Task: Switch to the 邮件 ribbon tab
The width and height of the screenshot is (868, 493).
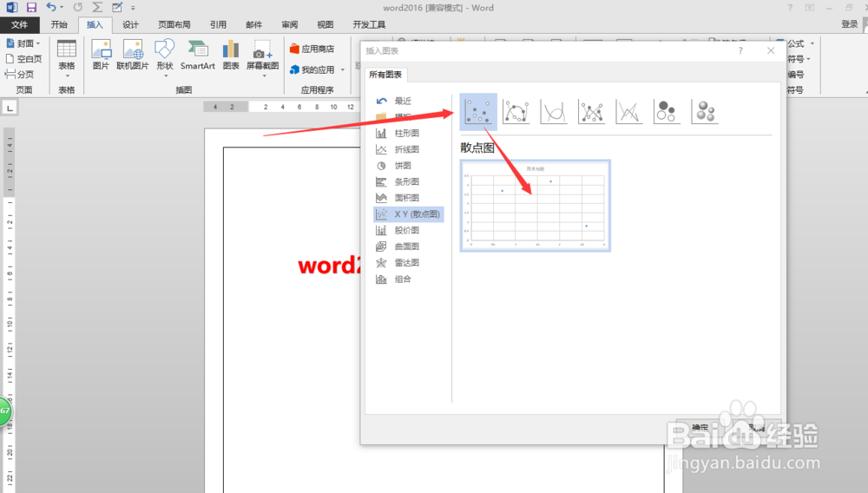Action: (x=254, y=24)
